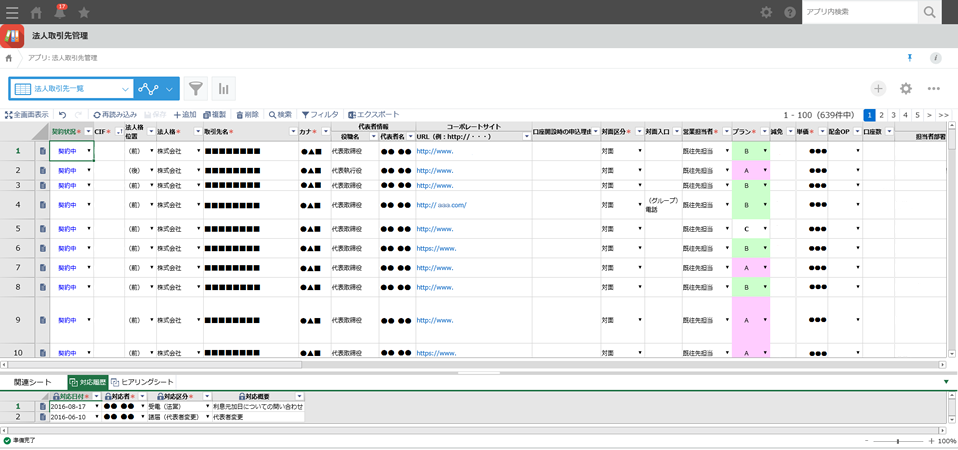The image size is (958, 450).
Task: Toggle 全画面表示 fullscreen mode
Action: (x=26, y=115)
